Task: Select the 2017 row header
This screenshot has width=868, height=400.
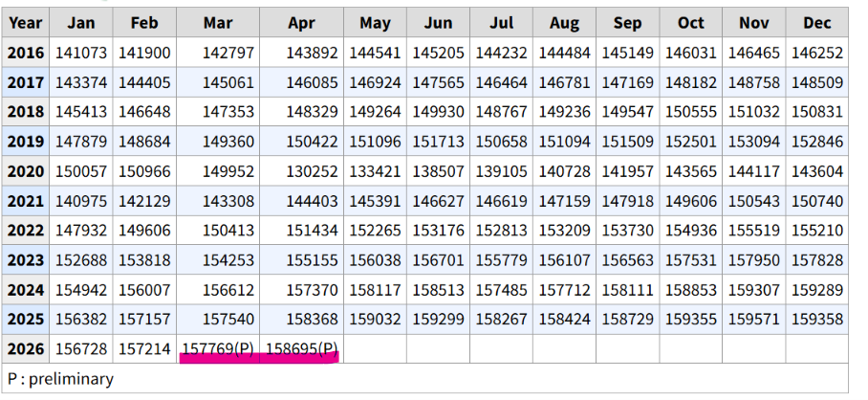Action: tap(26, 82)
